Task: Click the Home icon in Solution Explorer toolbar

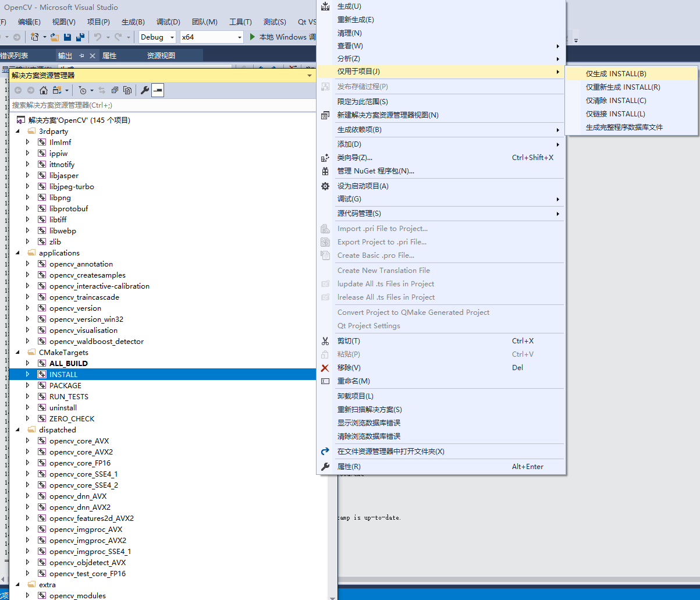Action: (x=44, y=90)
